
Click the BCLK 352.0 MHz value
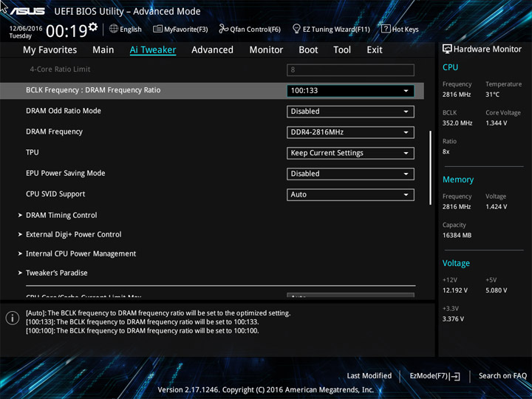[x=457, y=123]
